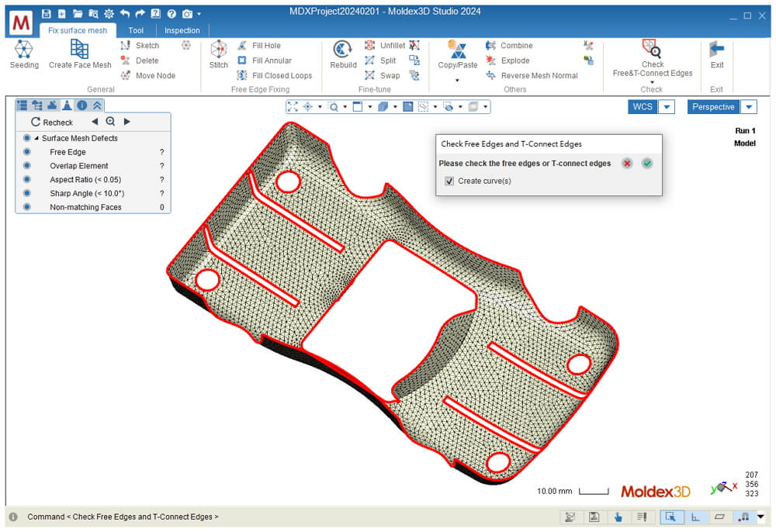Viewport: 776px width, 532px height.
Task: Toggle the Surface Mesh Defects group marker
Action: (x=26, y=138)
